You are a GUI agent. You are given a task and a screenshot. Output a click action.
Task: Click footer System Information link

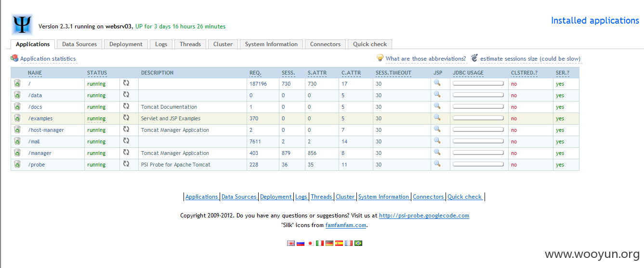[x=384, y=197]
